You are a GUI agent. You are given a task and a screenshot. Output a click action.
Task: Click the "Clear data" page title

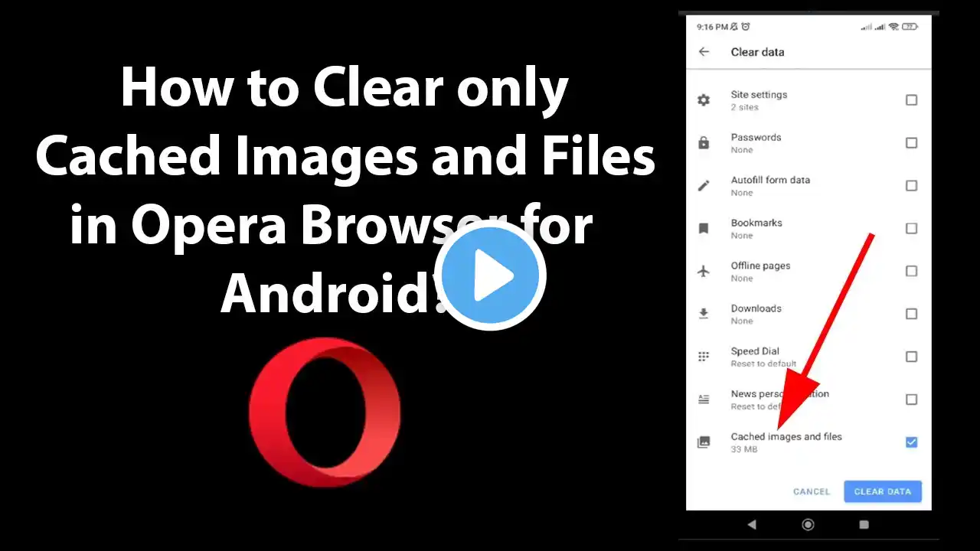(757, 52)
